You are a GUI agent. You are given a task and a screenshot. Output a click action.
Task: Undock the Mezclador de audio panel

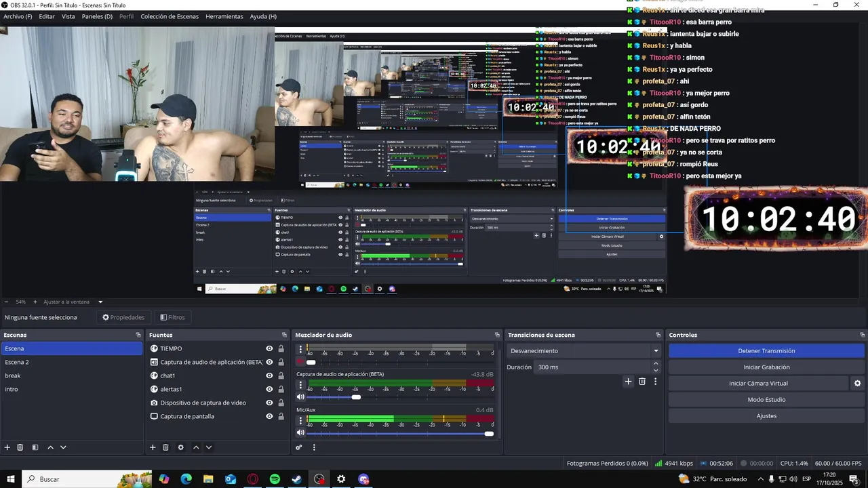tap(497, 335)
